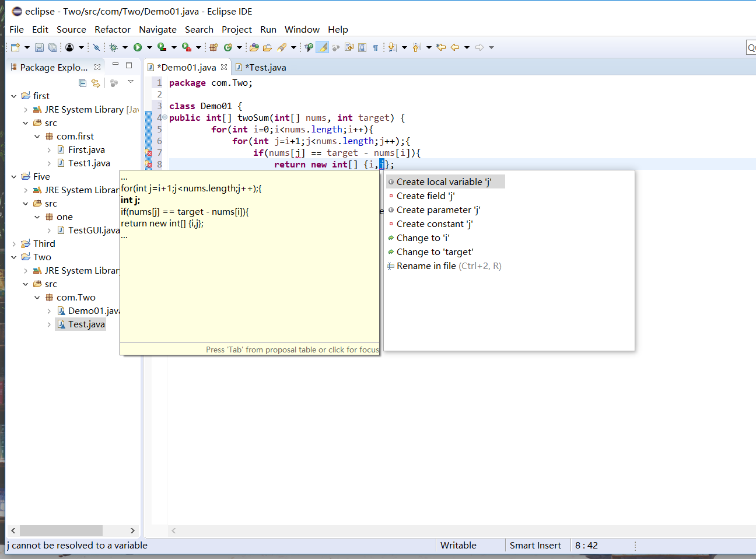Image resolution: width=756 pixels, height=559 pixels.
Task: Open Back navigation history dropdown
Action: tap(467, 47)
